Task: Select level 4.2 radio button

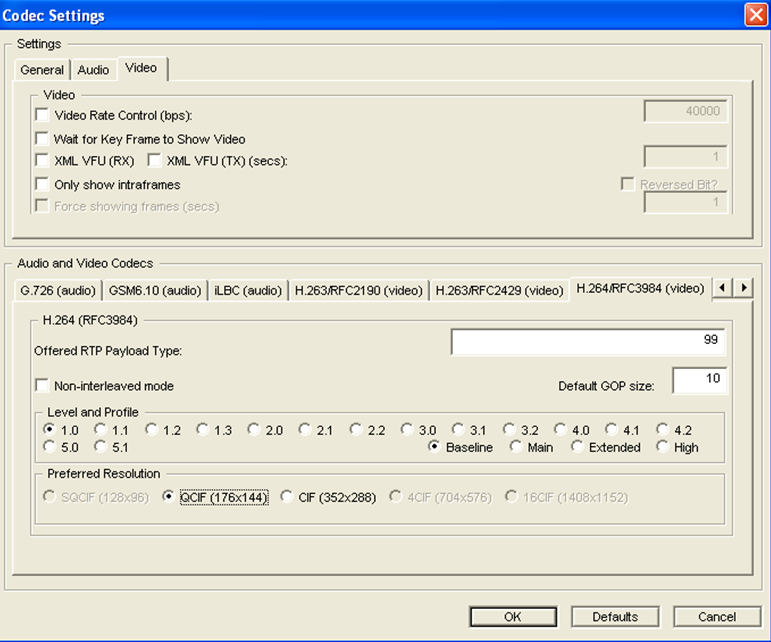Action: pyautogui.click(x=663, y=429)
